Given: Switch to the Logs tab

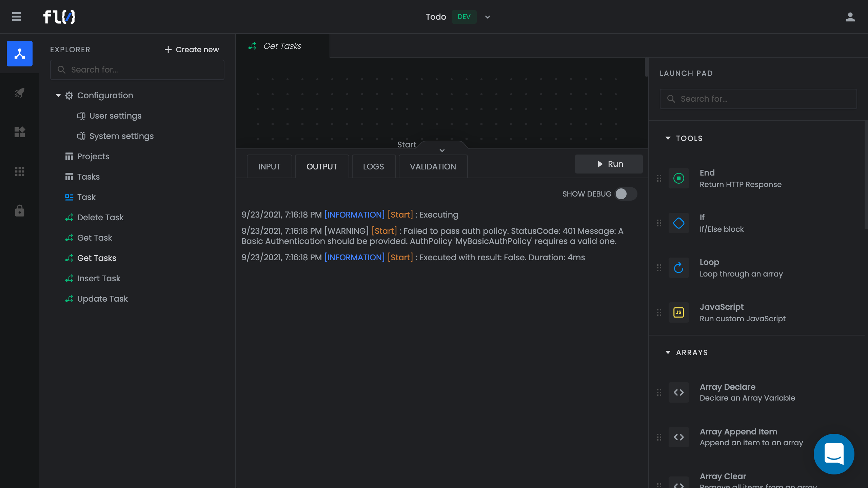Looking at the screenshot, I should point(373,166).
